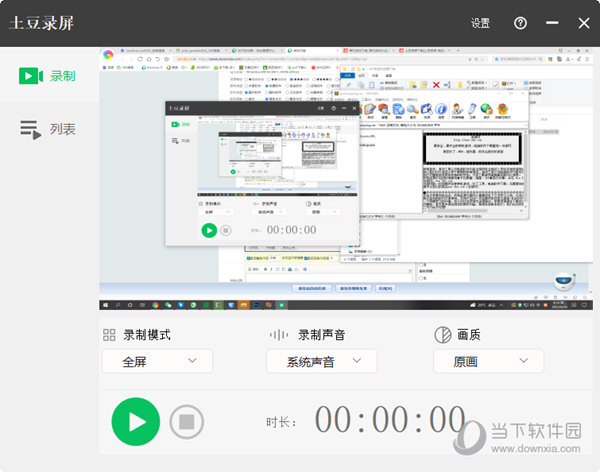Screen dimensions: 600x472
Task: Click the screen preview thumbnail
Action: 346,179
